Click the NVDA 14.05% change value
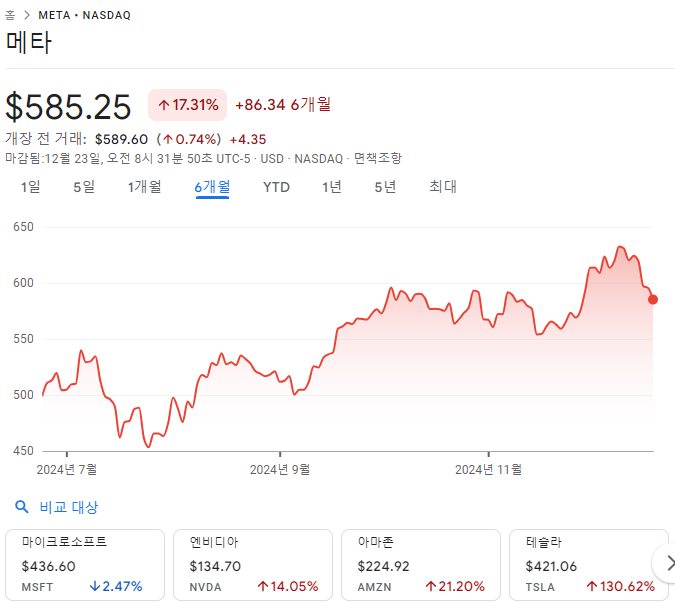The height and width of the screenshot is (614, 675). [288, 586]
